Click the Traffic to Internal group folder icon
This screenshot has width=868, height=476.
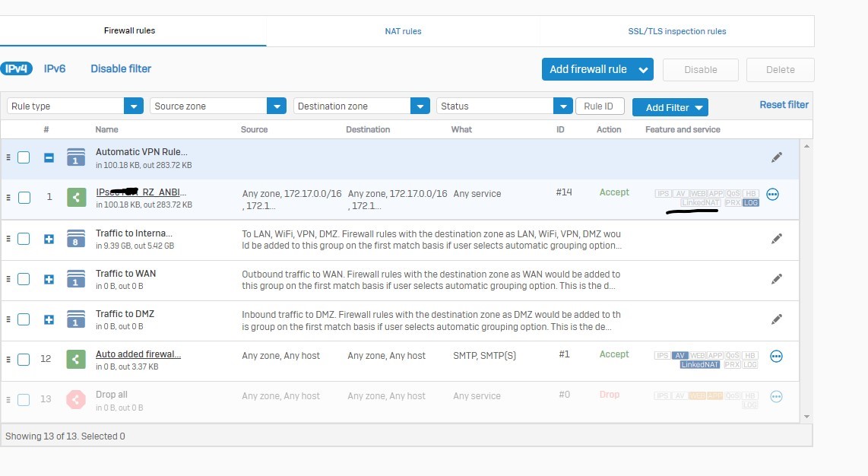[x=76, y=239]
